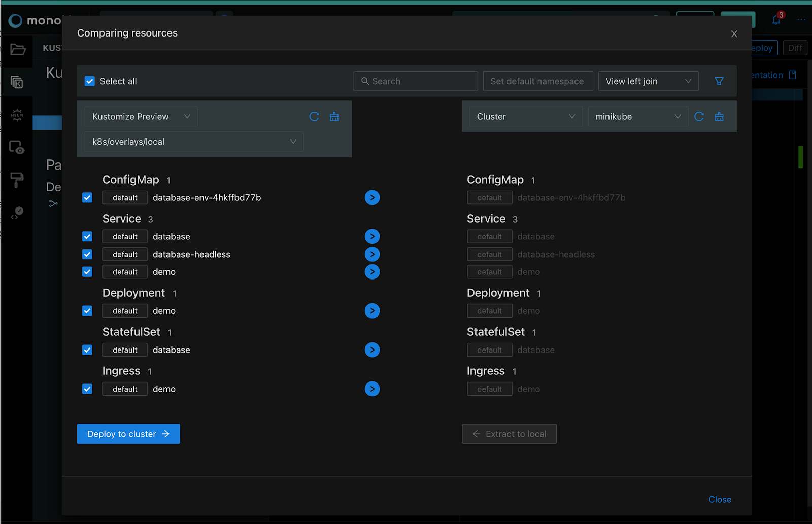
Task: Click the right StatefulSet group heading
Action: pyautogui.click(x=496, y=332)
